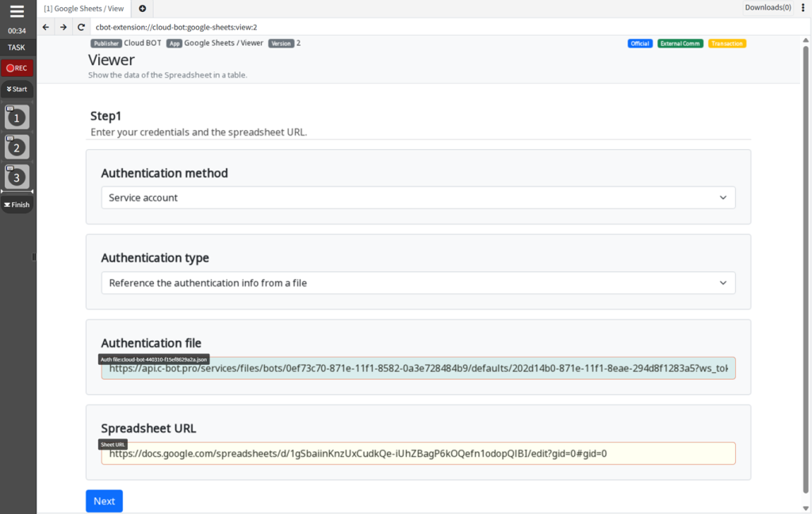Open the hamburger menu icon
Screen dimensions: 812x514
click(x=17, y=11)
